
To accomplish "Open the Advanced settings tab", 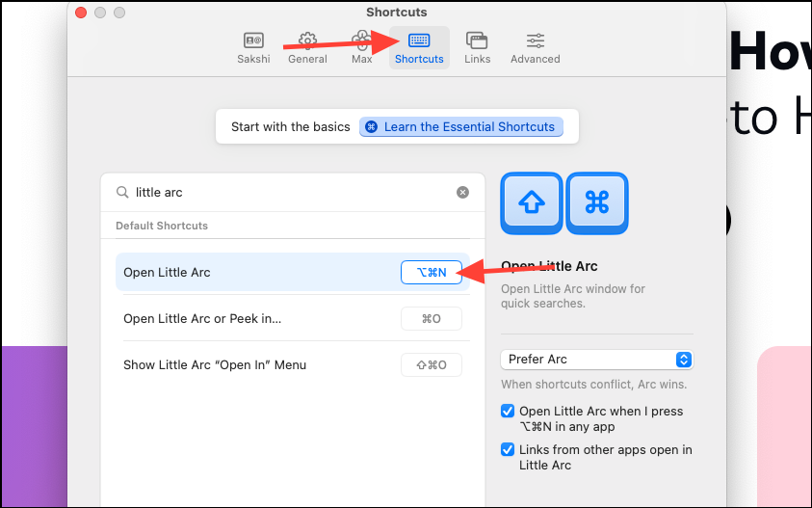I will coord(535,47).
